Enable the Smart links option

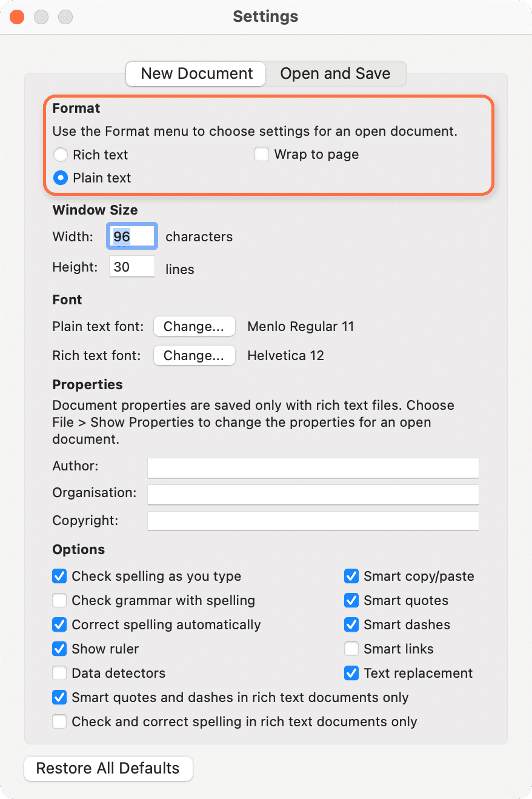351,649
